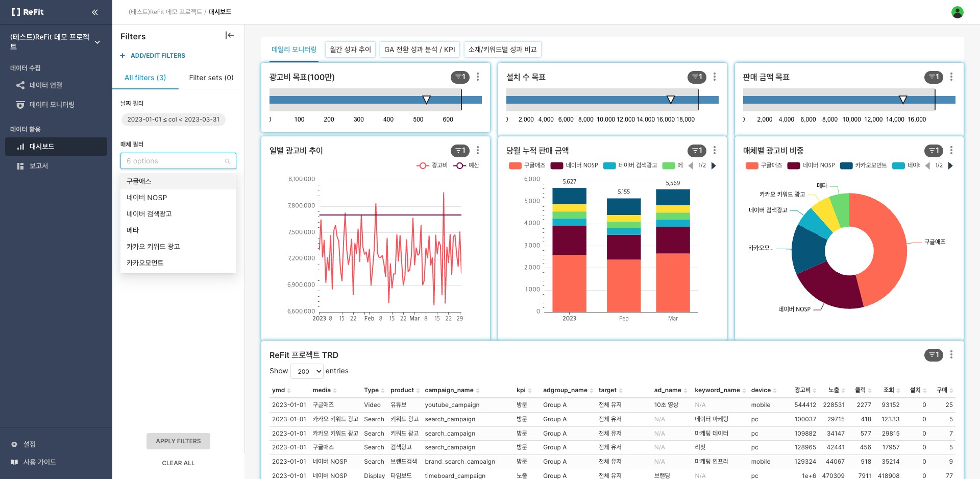Click filter badge on 설치 수 목표 card
The height and width of the screenshot is (479, 980).
[697, 77]
